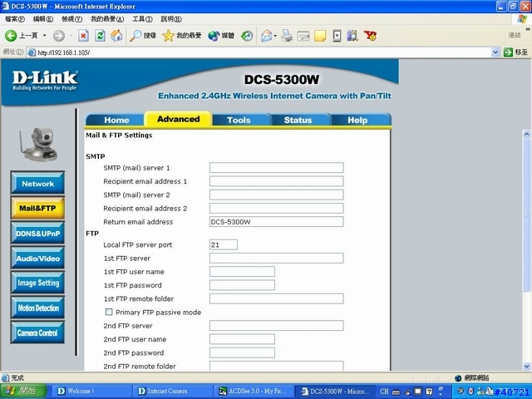532x399 pixels.
Task: Click the page scrollbar up arrow
Action: click(x=526, y=134)
